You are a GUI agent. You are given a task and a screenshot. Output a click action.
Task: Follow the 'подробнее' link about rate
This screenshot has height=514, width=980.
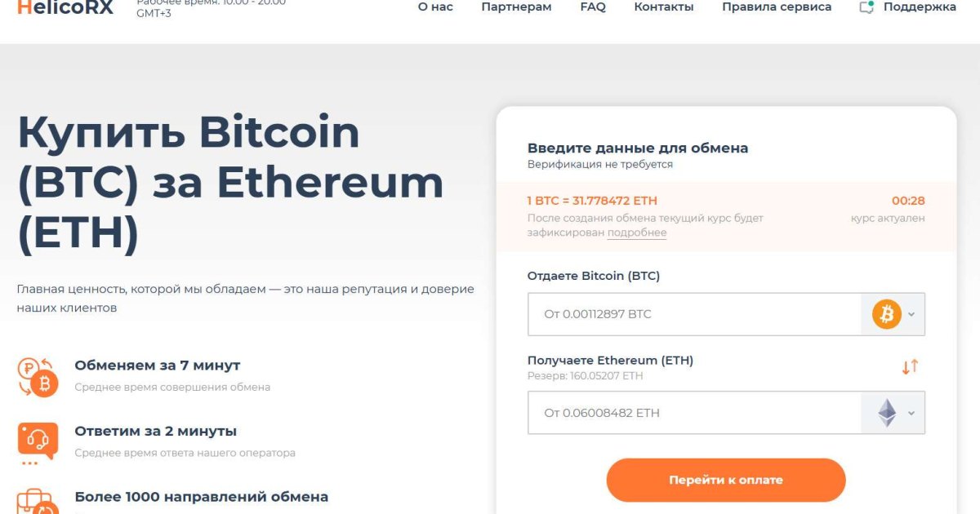pos(637,233)
